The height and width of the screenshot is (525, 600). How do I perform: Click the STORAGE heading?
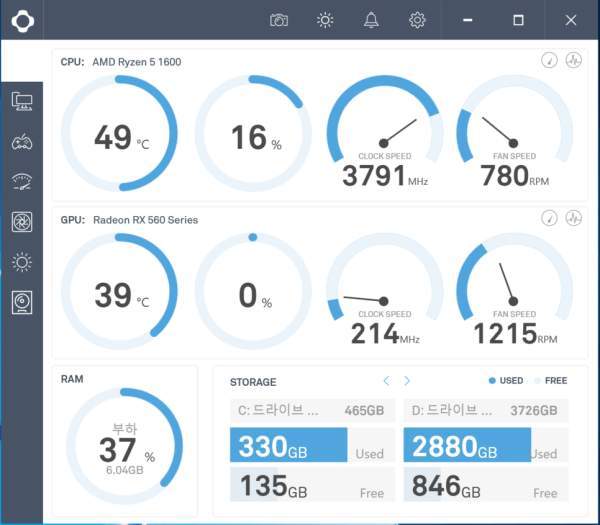pyautogui.click(x=253, y=382)
